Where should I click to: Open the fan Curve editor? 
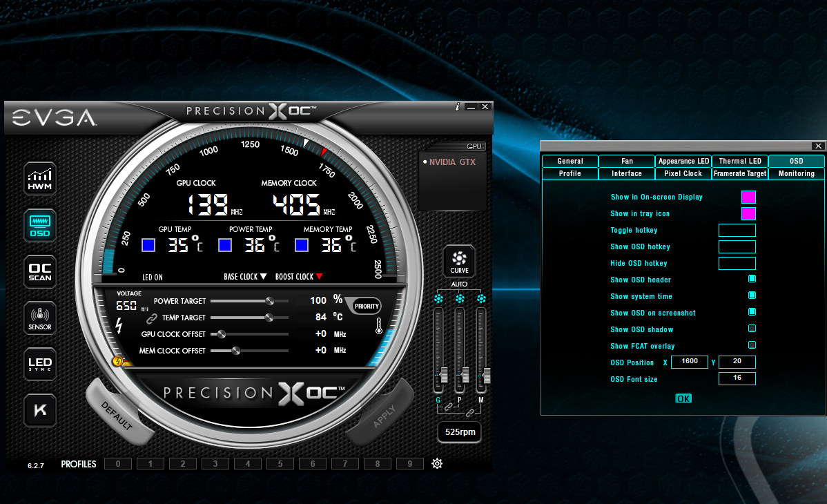tap(459, 262)
